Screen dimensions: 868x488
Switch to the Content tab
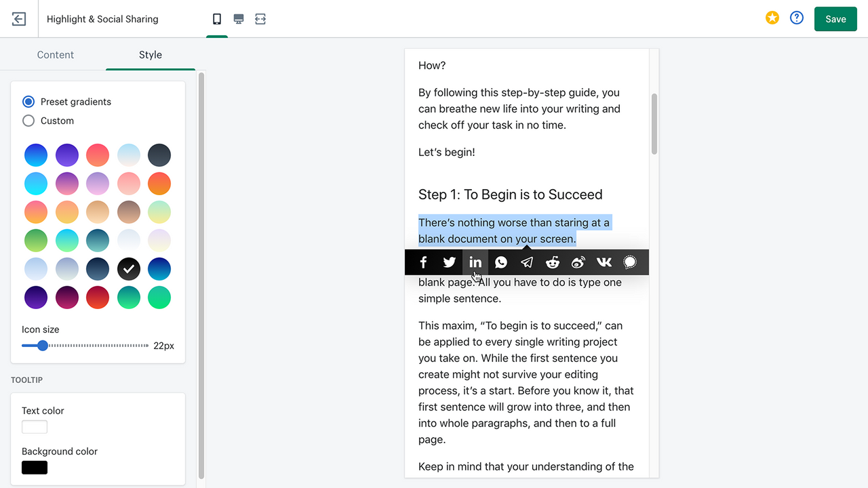[56, 54]
